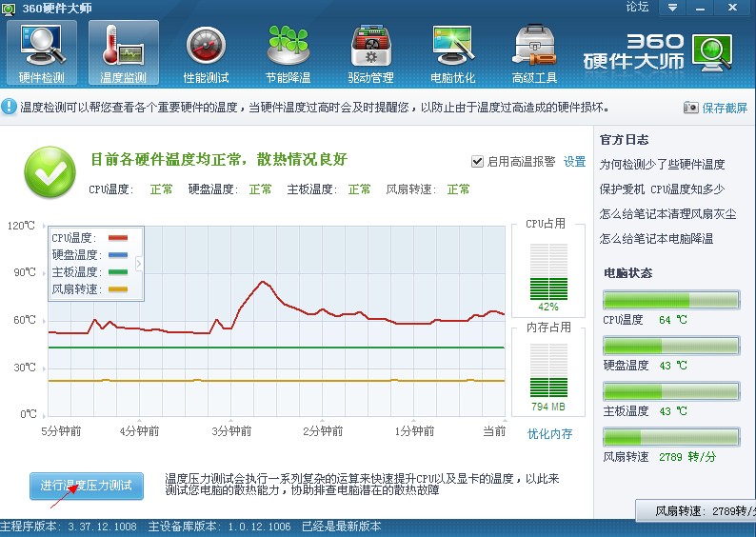Viewport: 756px width, 537px height.
Task: Click the 120℃ axis label
Action: 21,226
